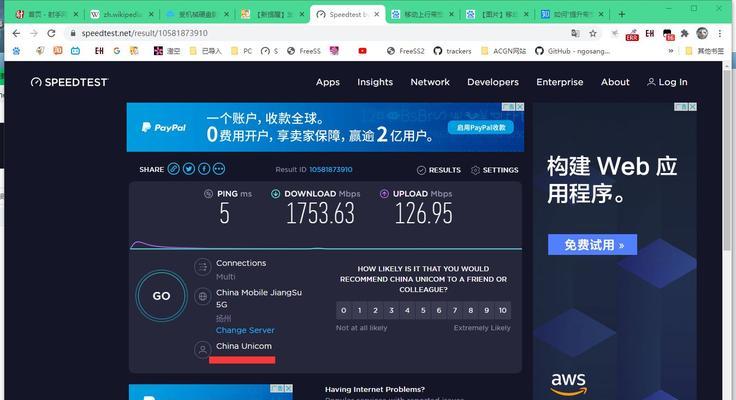Open the Enterprise menu item
This screenshot has height=400, width=736.
click(x=560, y=82)
